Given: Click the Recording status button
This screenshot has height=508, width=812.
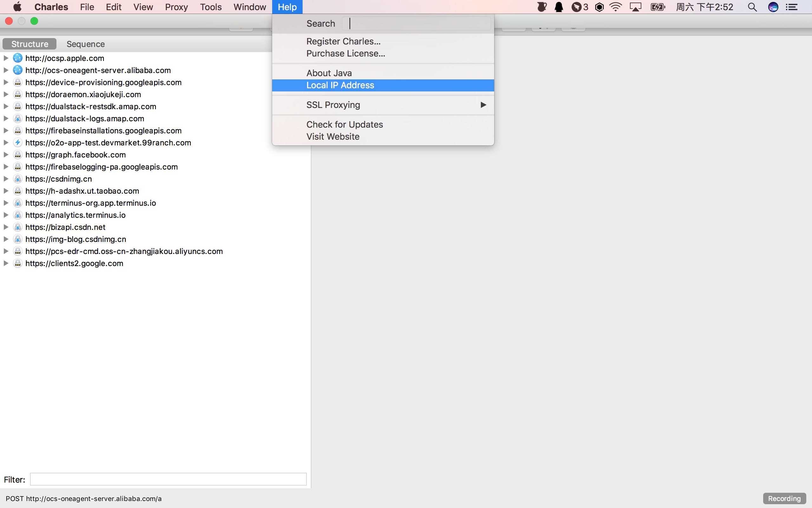Looking at the screenshot, I should 784,498.
